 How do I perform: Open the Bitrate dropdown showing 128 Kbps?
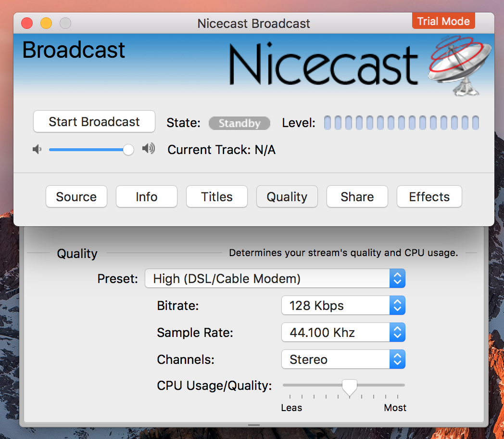pos(343,306)
